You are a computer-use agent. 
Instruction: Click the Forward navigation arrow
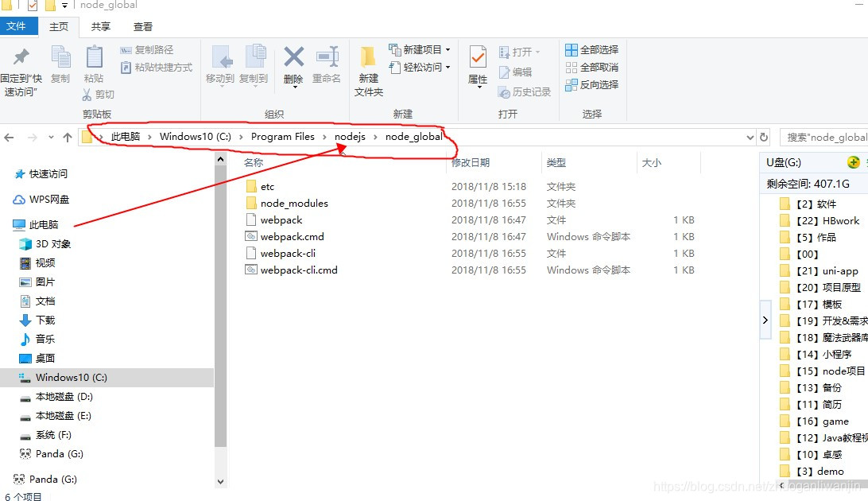pos(32,138)
